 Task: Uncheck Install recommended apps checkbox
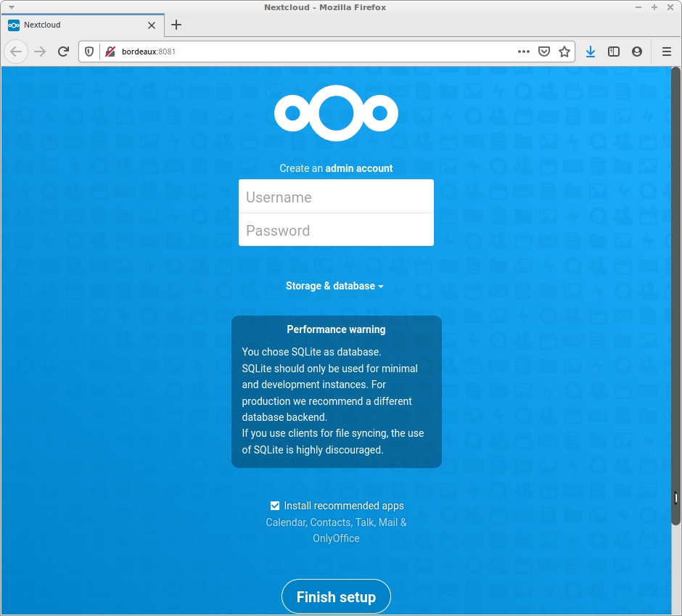click(275, 506)
